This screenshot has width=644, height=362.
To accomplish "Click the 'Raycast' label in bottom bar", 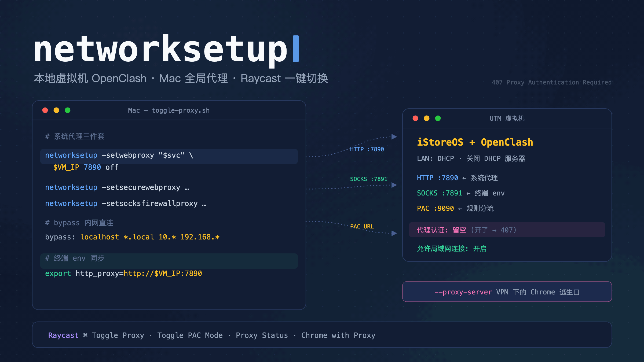I will pos(63,335).
